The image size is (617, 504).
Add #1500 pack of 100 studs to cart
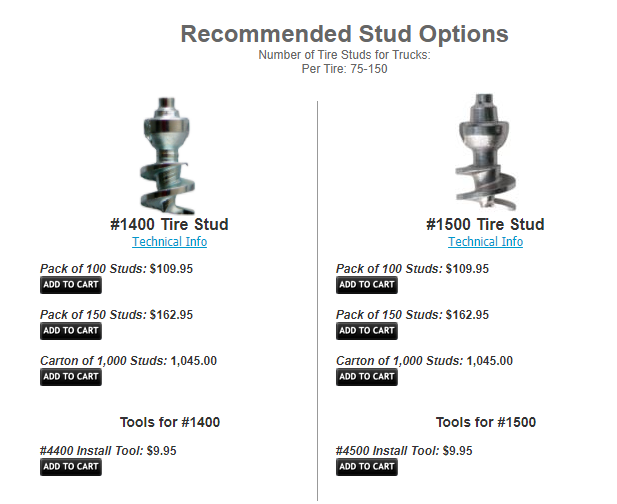[x=367, y=285]
